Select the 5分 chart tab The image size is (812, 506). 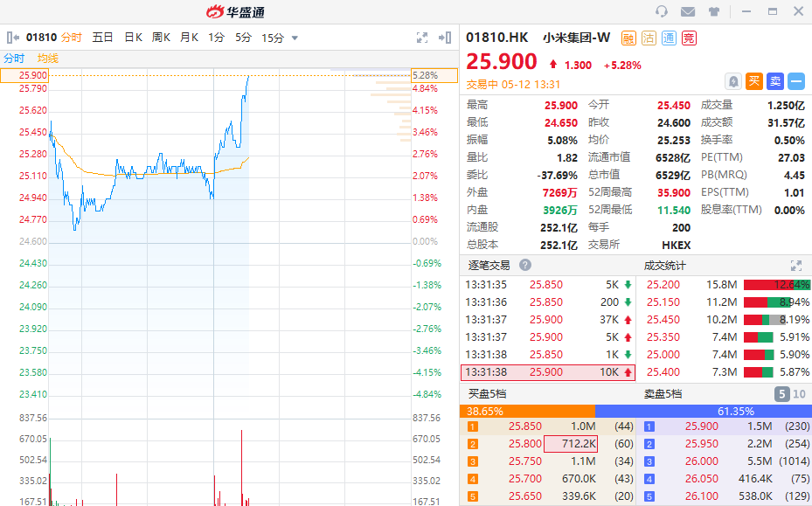[x=243, y=38]
